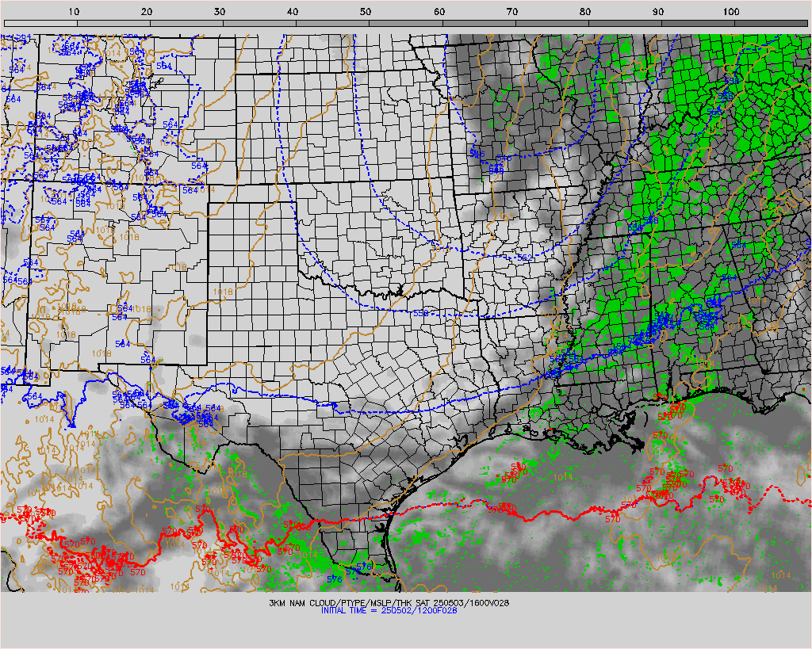Click the blue 'INITIAL TIME = 250502/1200F028' text
The width and height of the screenshot is (812, 649).
tap(389, 611)
